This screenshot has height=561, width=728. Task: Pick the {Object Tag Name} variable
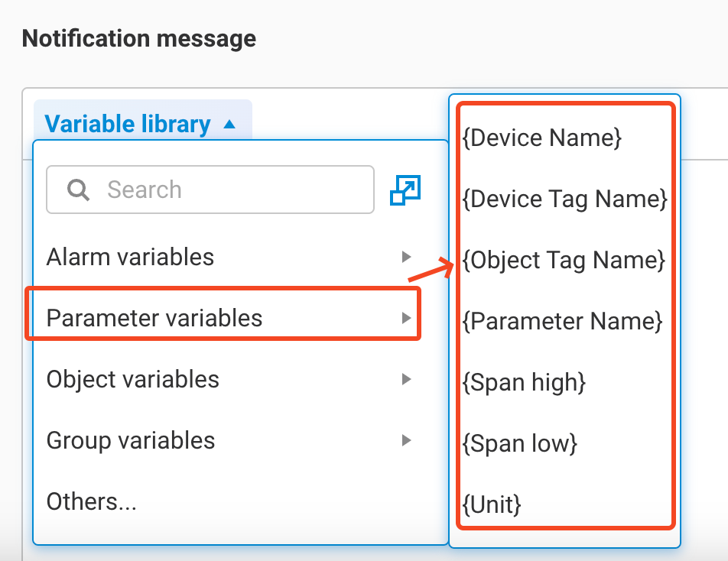tap(564, 261)
